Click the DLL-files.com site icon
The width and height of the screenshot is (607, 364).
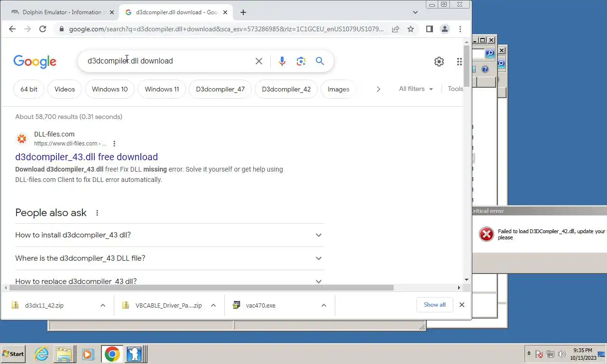[22, 139]
